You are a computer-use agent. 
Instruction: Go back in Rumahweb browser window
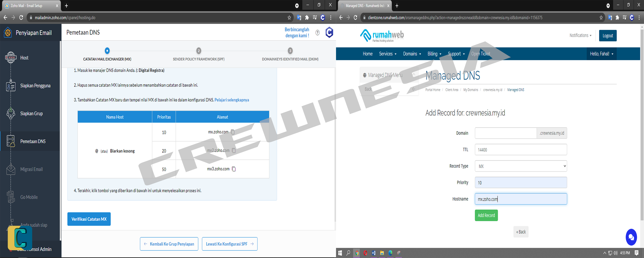click(341, 17)
